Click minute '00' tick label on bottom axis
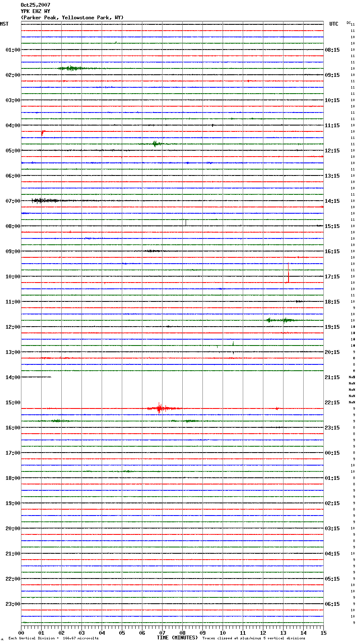The height and width of the screenshot is (644, 357). pyautogui.click(x=21, y=633)
